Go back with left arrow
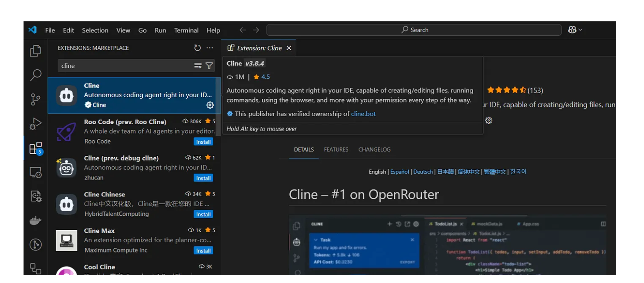Screen dimensions: 644x283 coord(243,30)
